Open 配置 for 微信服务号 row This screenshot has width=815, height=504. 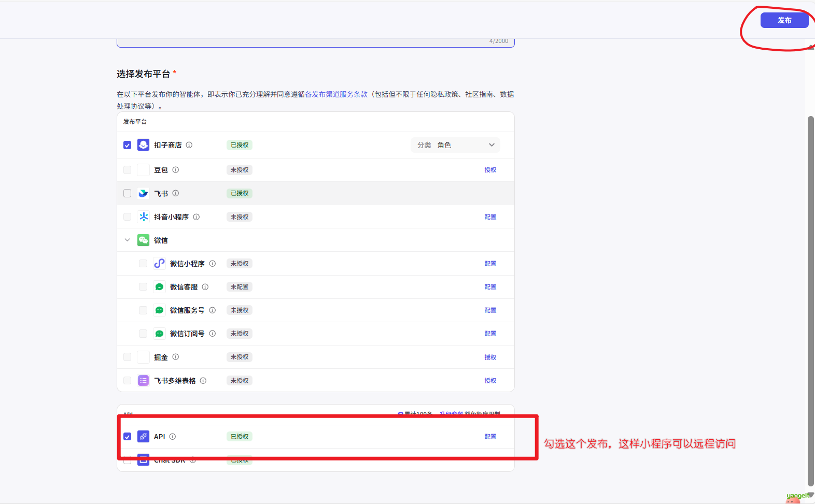point(490,310)
